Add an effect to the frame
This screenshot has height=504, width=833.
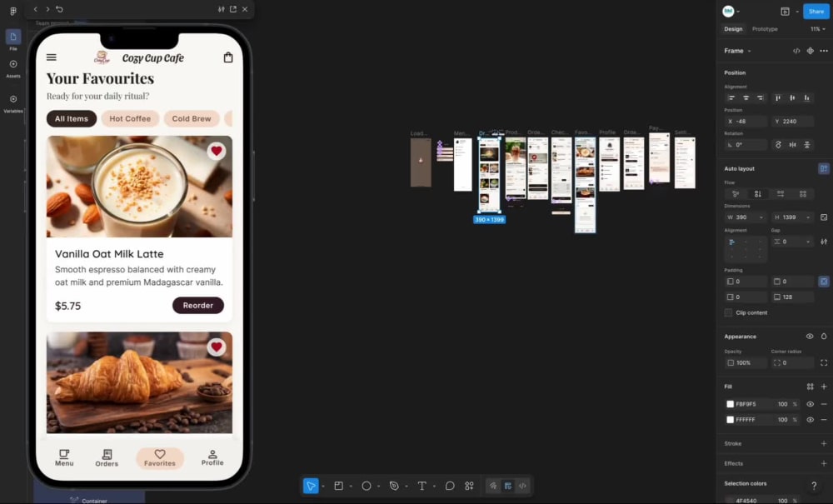(x=824, y=464)
